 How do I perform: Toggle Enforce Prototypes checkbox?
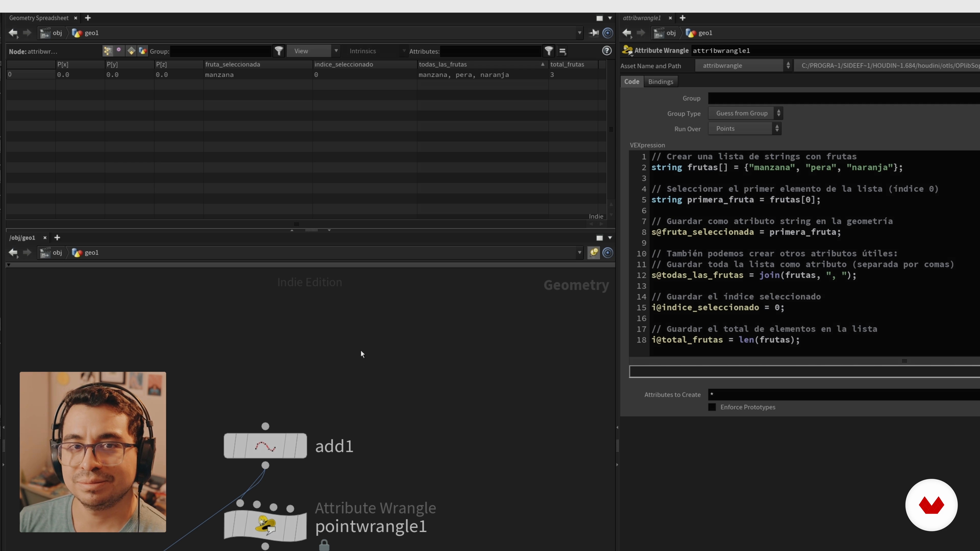coord(712,407)
